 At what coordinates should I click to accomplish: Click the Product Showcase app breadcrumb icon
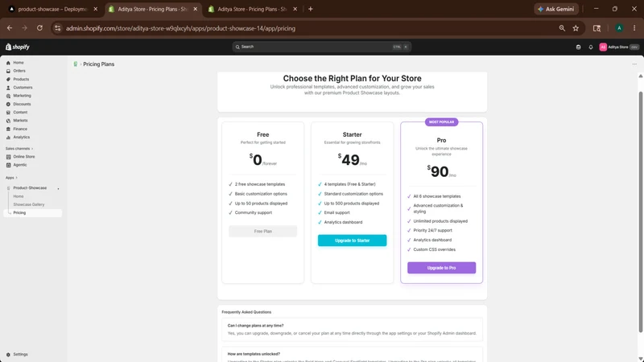click(x=76, y=64)
